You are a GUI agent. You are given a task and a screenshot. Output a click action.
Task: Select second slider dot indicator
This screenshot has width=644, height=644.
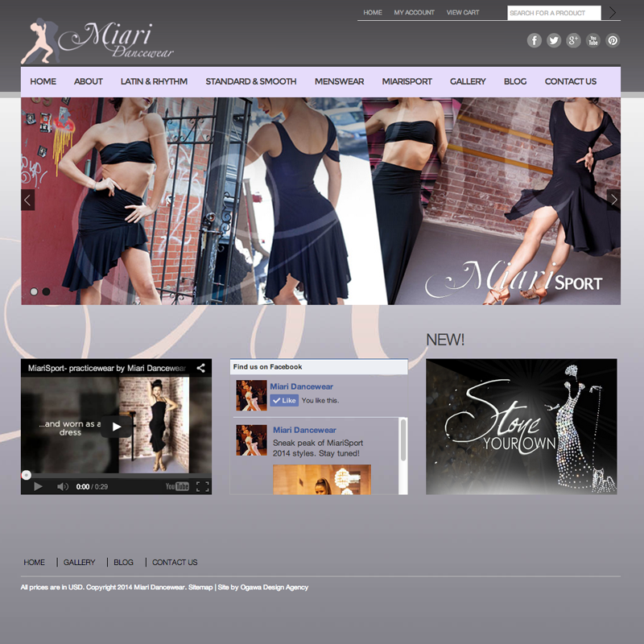(x=46, y=291)
